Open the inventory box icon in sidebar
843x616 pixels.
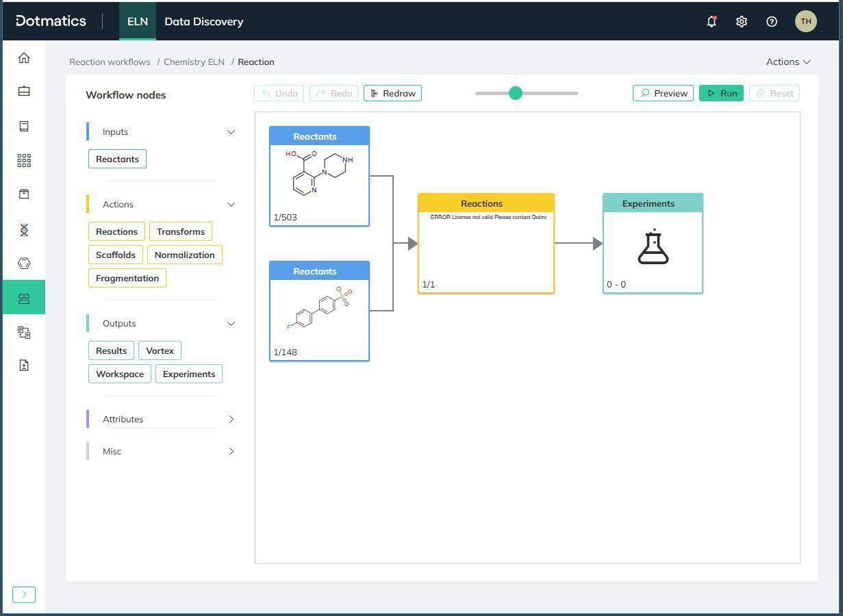[x=24, y=194]
